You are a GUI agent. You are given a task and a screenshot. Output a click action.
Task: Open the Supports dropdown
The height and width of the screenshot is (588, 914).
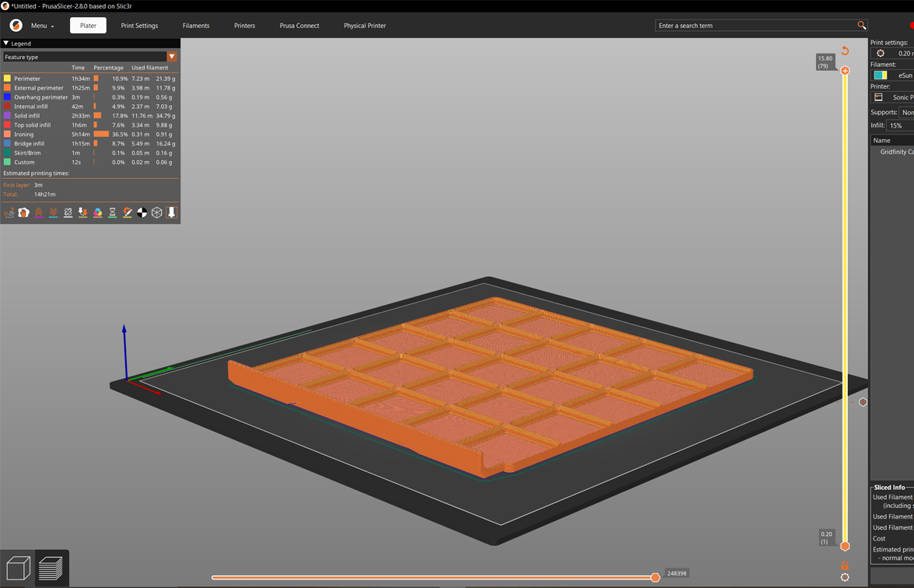(x=906, y=111)
